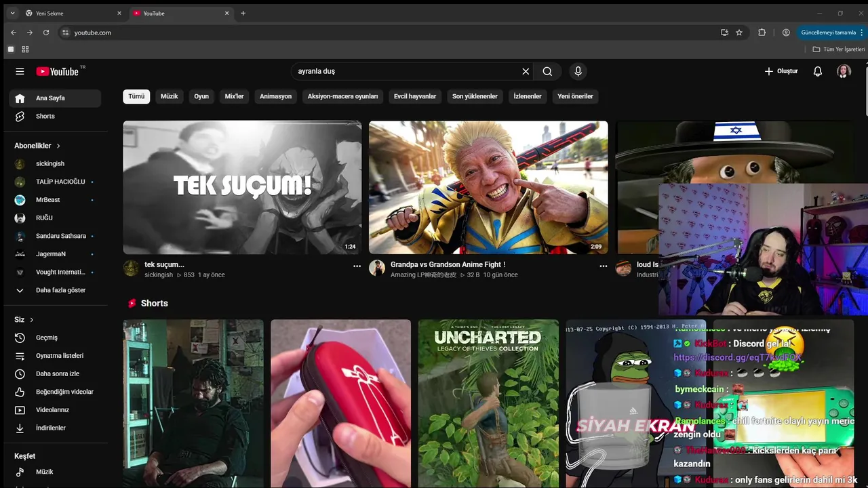
Task: Select the Mix'ler filter chip
Action: pos(234,96)
